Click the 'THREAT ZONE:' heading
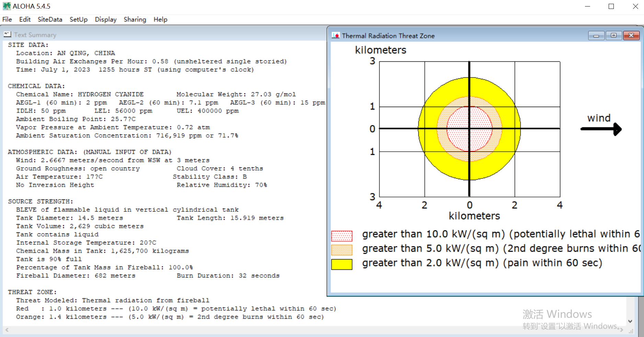 (32, 292)
